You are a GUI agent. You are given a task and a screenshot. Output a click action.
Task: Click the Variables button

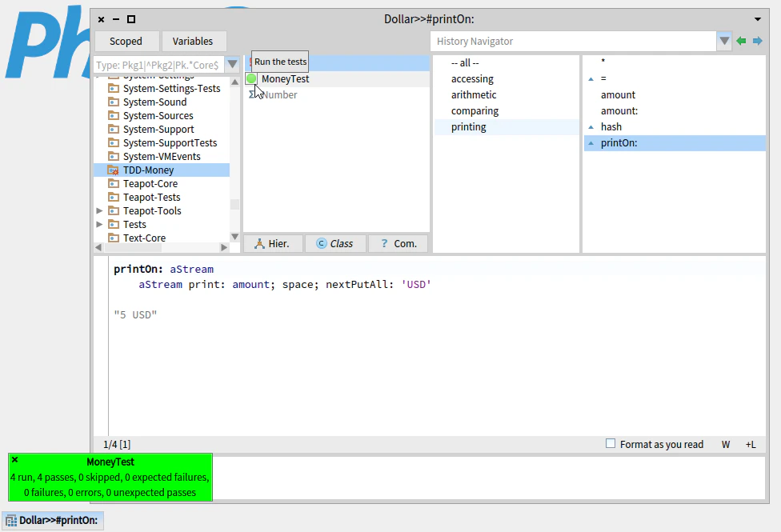[193, 41]
